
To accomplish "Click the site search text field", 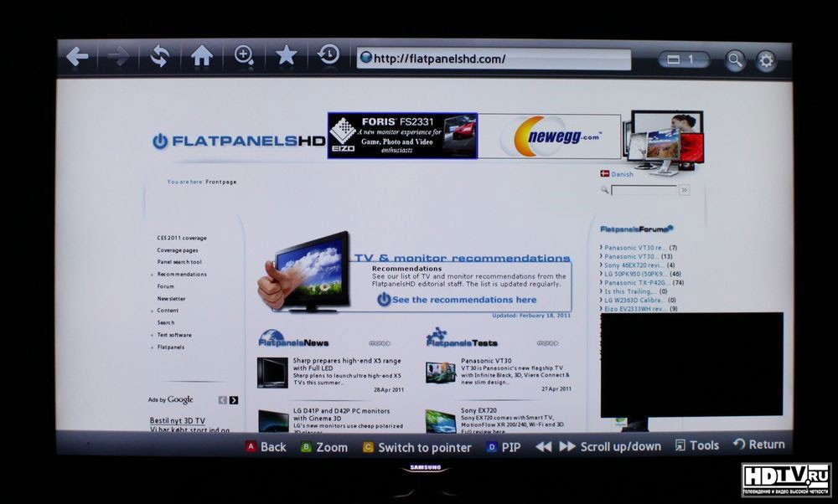I will coord(644,190).
